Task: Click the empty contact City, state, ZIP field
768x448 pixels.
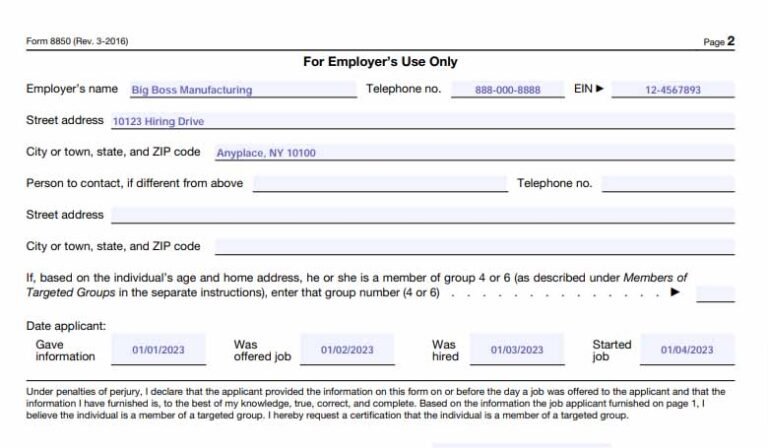Action: (474, 246)
